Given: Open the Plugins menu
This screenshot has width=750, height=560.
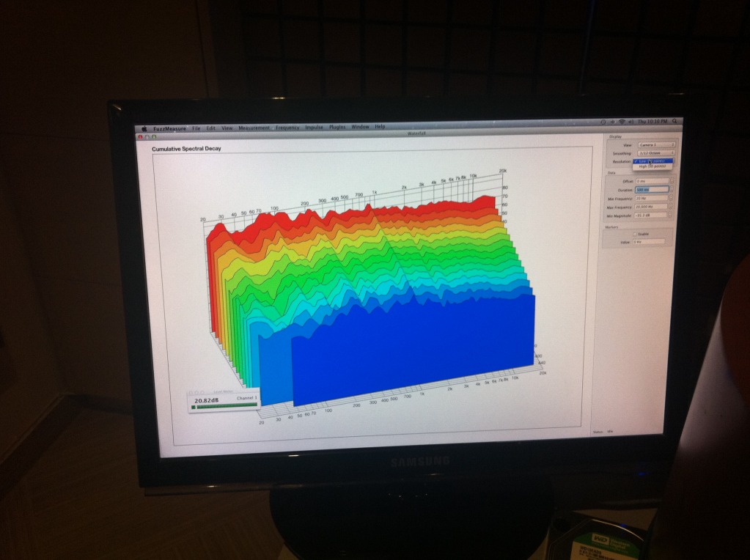Looking at the screenshot, I should (x=337, y=127).
